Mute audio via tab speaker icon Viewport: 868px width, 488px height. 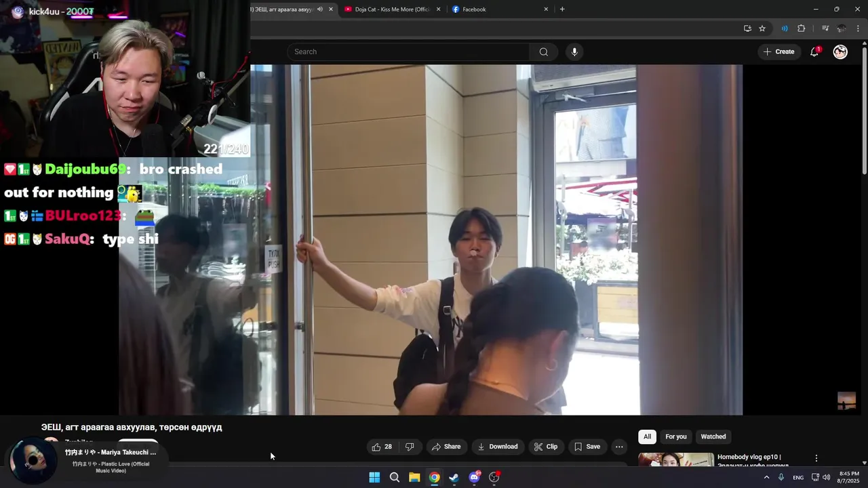click(x=320, y=9)
